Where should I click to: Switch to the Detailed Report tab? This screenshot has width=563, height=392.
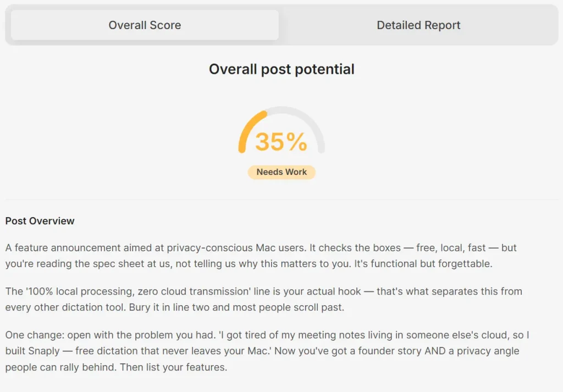(418, 25)
